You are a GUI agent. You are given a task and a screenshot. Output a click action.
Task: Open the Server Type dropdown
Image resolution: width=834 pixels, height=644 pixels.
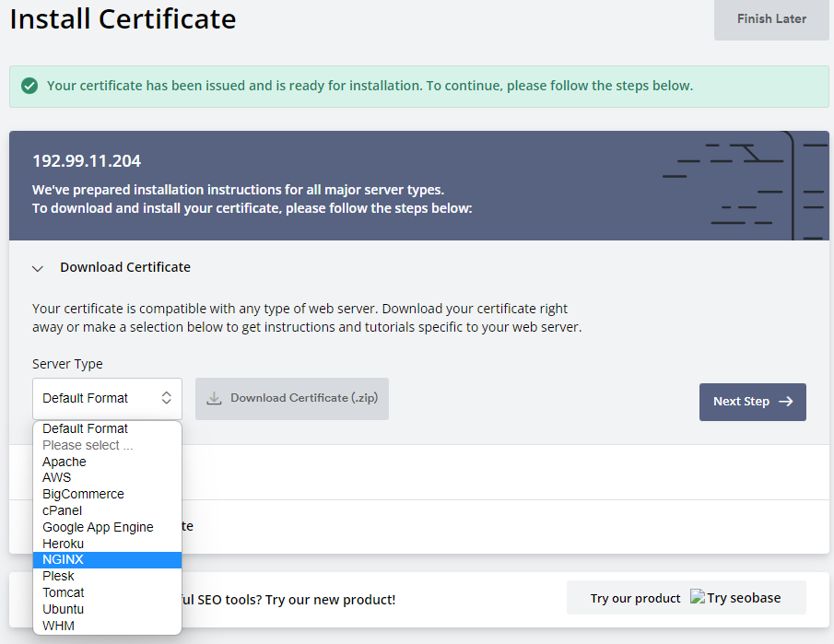click(107, 398)
